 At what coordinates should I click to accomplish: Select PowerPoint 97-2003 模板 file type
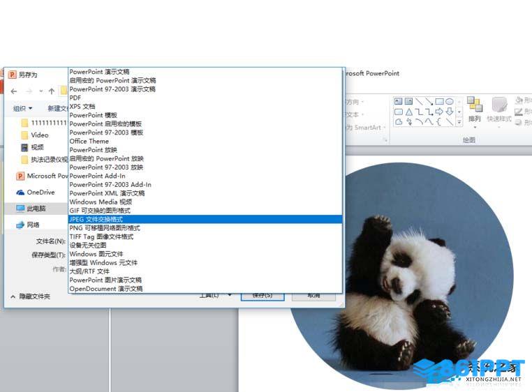pos(205,133)
